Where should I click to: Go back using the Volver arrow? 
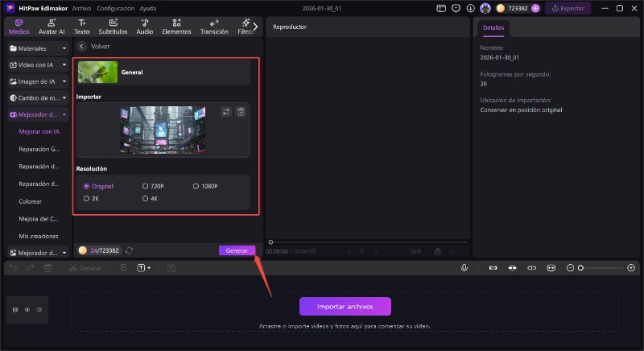tap(81, 47)
